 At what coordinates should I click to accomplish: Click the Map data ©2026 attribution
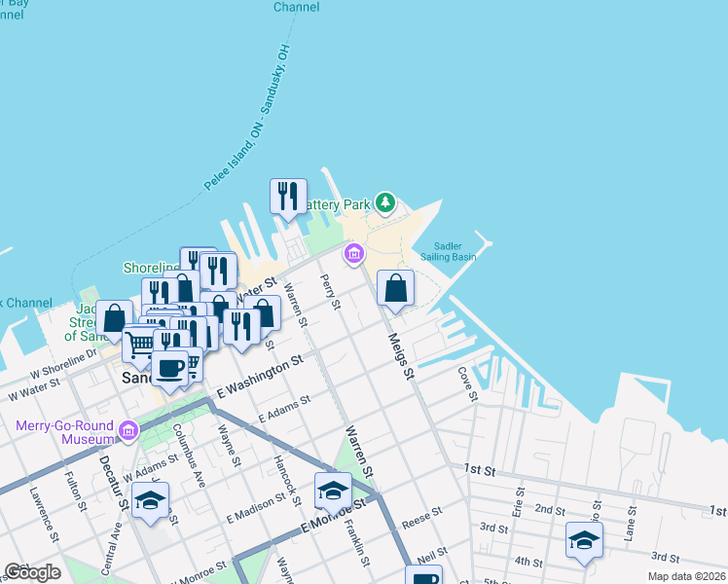[686, 577]
